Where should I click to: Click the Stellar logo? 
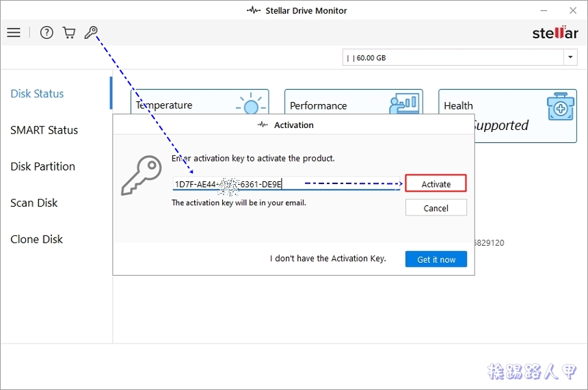pos(555,33)
